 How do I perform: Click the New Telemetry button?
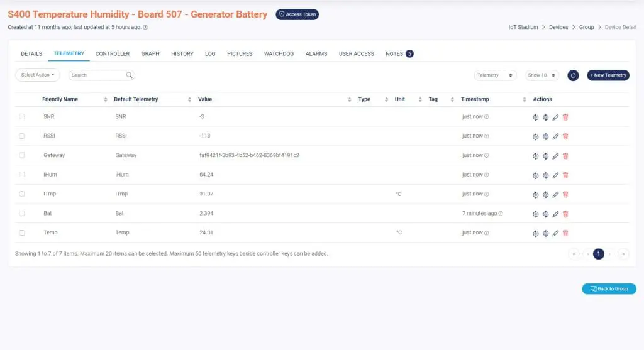(x=608, y=75)
